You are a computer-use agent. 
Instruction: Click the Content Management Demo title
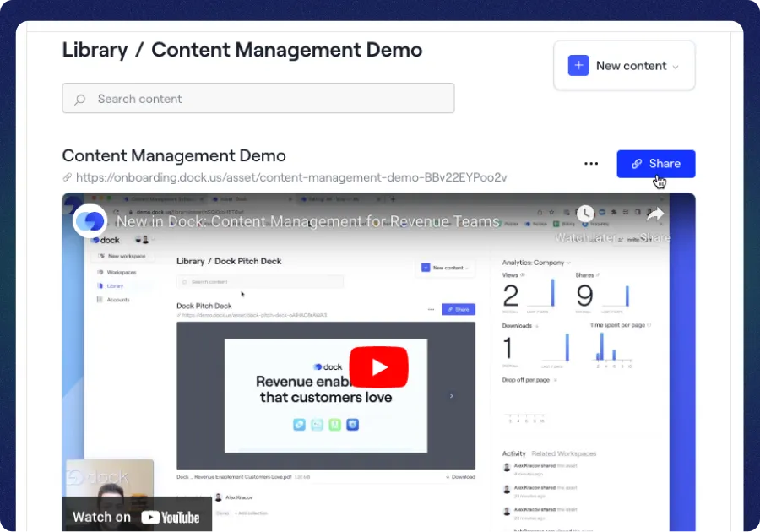(x=174, y=155)
